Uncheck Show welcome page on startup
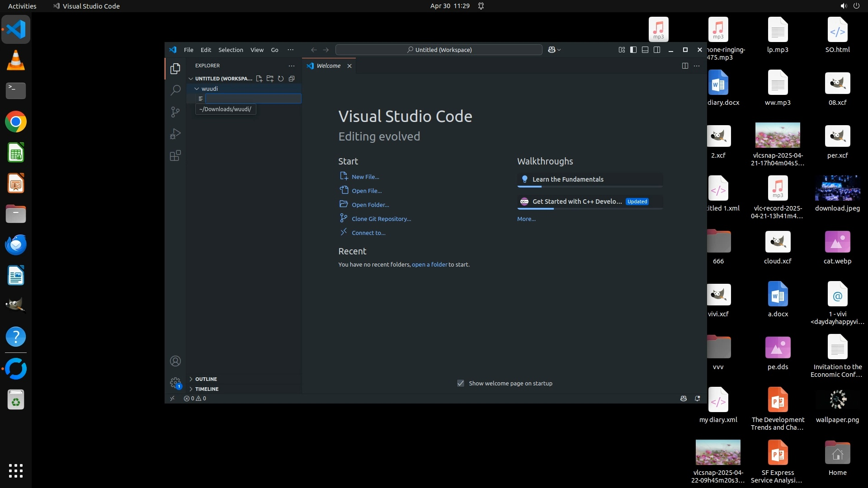The image size is (868, 488). 461,383
